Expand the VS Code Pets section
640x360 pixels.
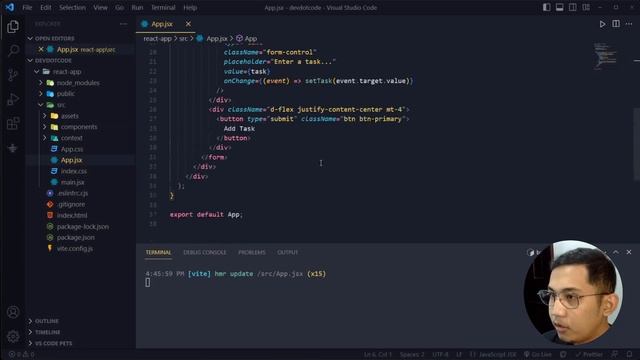coord(30,343)
